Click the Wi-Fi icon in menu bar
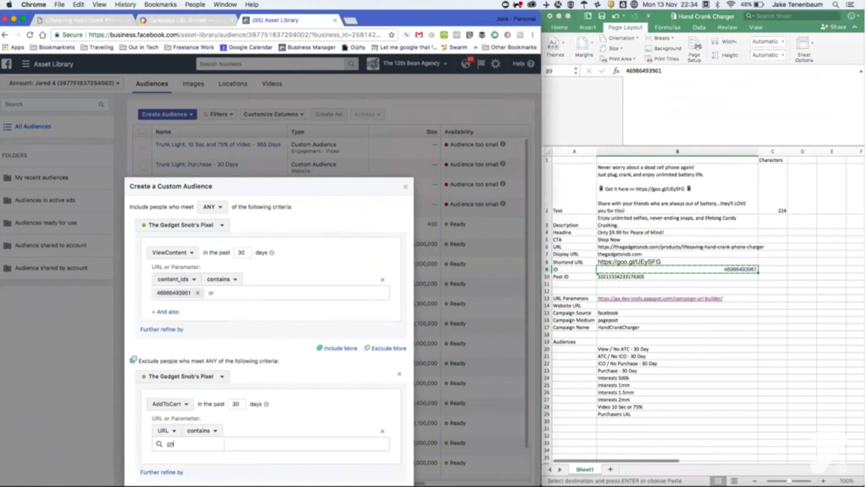 (731, 4)
